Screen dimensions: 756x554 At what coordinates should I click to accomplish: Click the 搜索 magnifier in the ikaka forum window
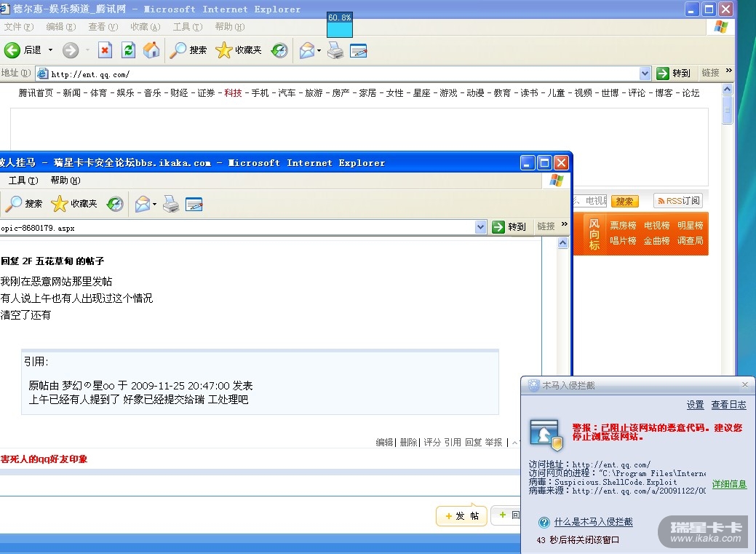tap(14, 204)
